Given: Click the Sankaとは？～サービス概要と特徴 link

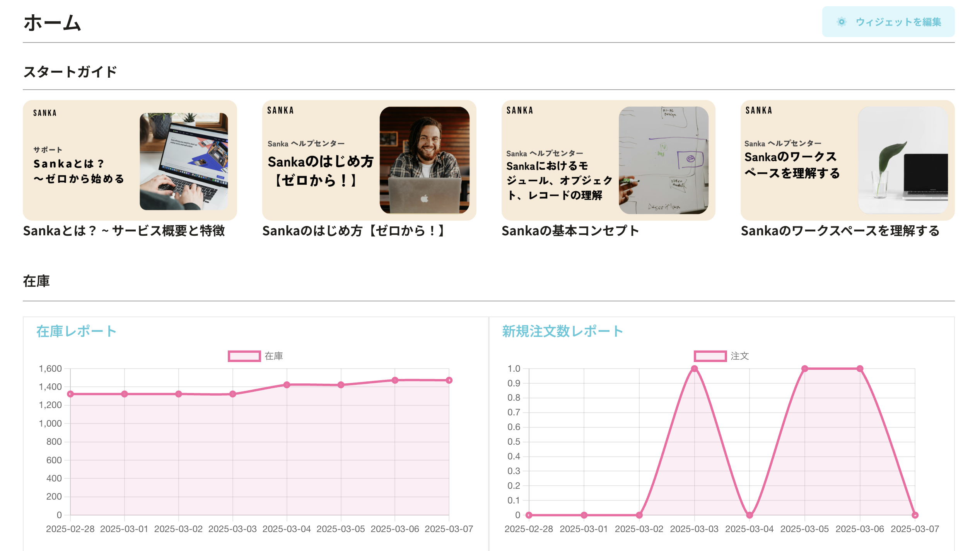Looking at the screenshot, I should pos(124,231).
